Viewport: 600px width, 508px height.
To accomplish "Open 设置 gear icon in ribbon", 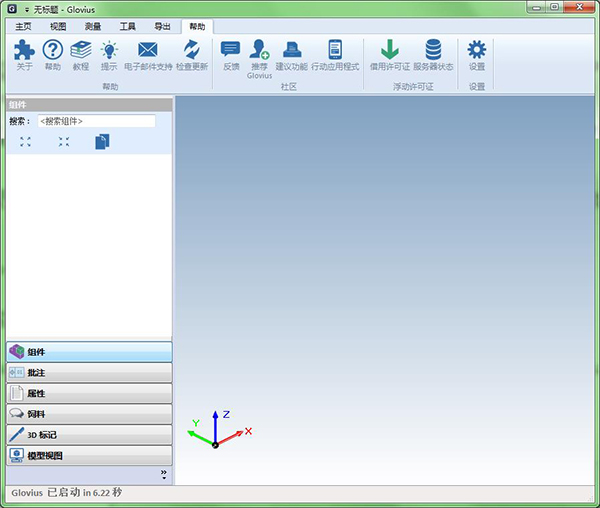I will point(477,50).
